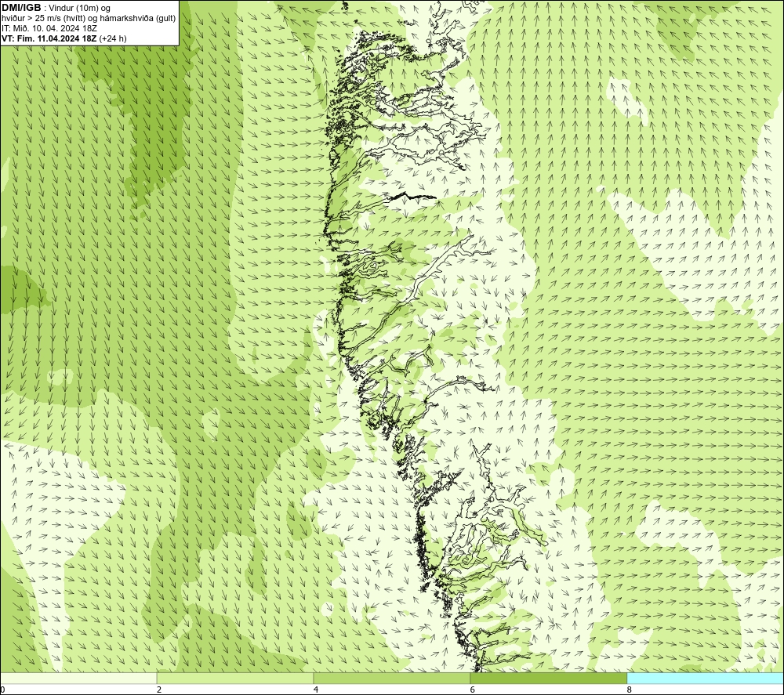The height and width of the screenshot is (695, 784).
Task: Click the cyan legend swatch above 8 m/s
Action: pos(705,679)
